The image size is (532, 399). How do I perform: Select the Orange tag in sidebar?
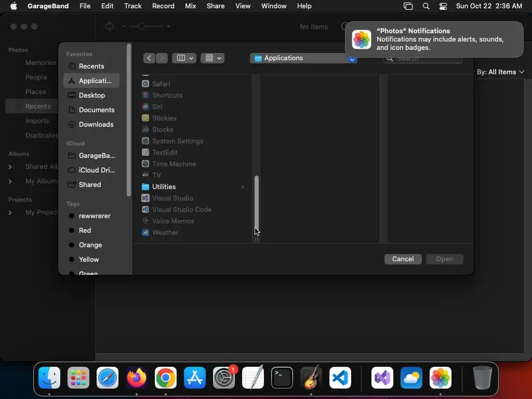(x=91, y=245)
